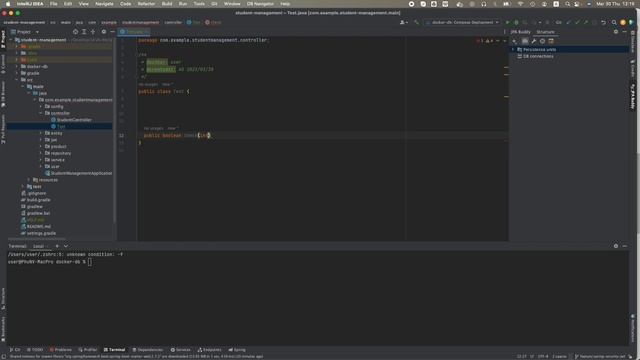Viewport: 640px width, 360px height.
Task: Click the table-view icon in JPA Structure toolbar
Action: [551, 41]
